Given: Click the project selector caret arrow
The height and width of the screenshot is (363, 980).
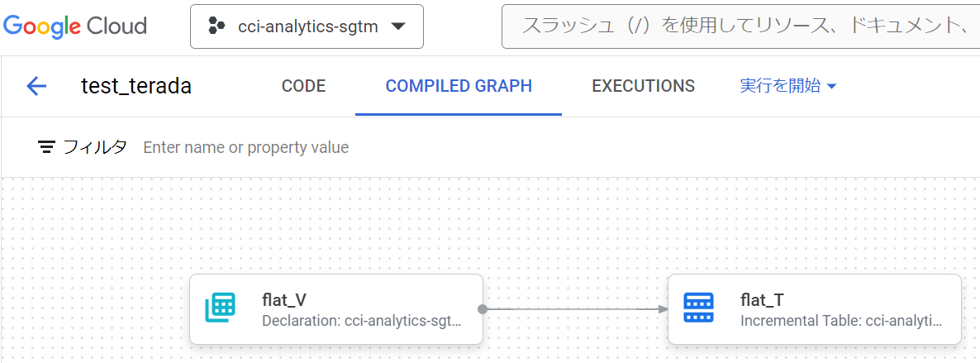Looking at the screenshot, I should tap(397, 26).
